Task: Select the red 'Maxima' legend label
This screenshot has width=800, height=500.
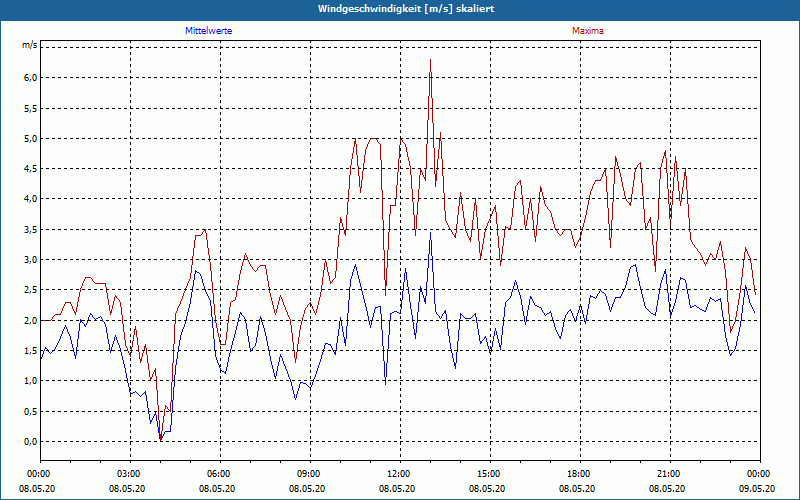Action: coord(588,31)
